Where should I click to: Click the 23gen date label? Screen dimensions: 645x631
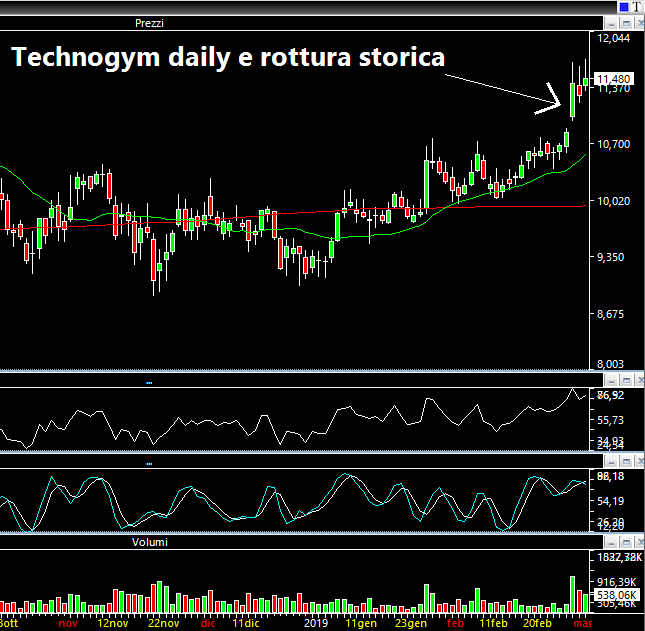(x=411, y=623)
